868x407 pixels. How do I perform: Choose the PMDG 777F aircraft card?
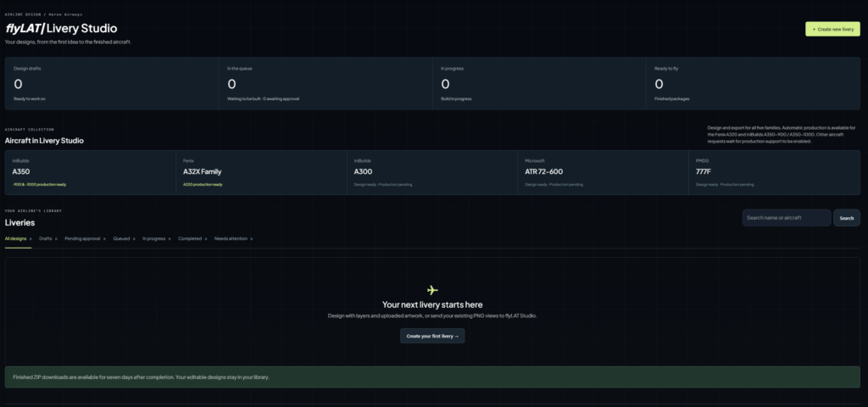[x=775, y=172]
